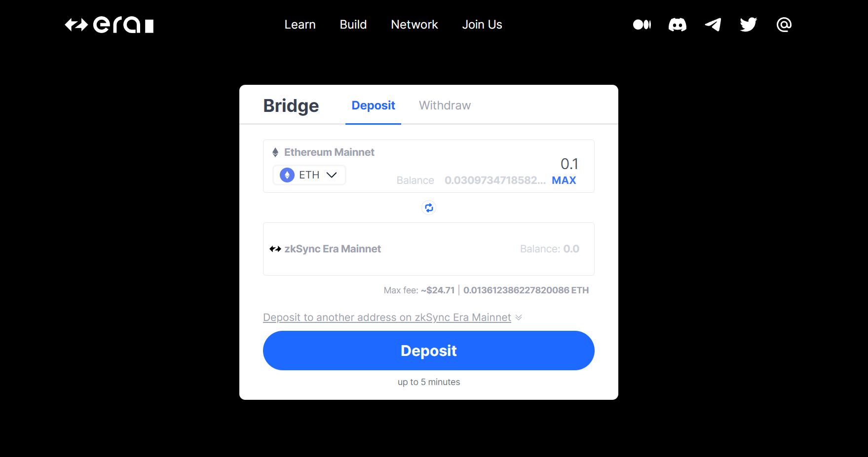Click the Network nav item
Viewport: 868px width, 457px height.
click(x=415, y=25)
